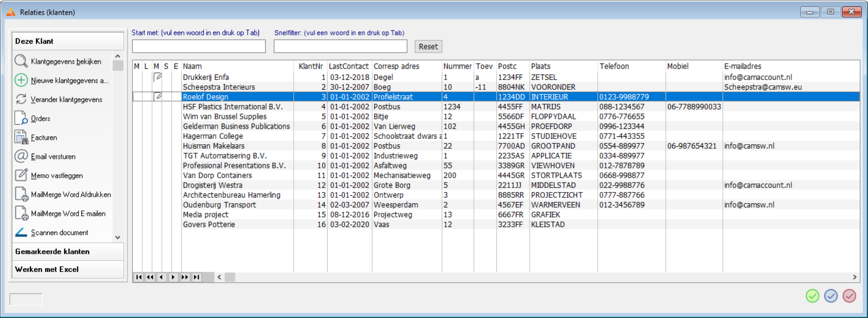Image resolution: width=868 pixels, height=318 pixels.
Task: Start Scannen document scanner icon
Action: click(21, 233)
